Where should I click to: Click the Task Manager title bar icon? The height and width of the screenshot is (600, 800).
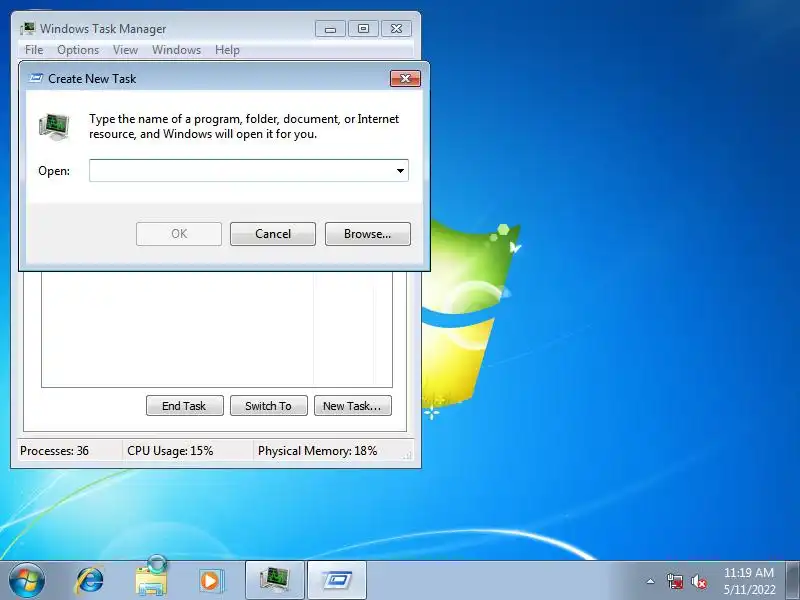(28, 29)
